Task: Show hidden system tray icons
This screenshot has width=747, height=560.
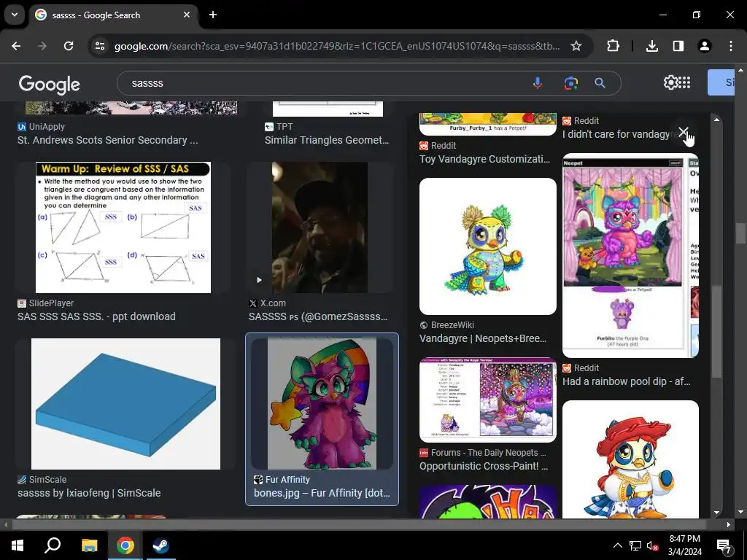Action: 617,545
